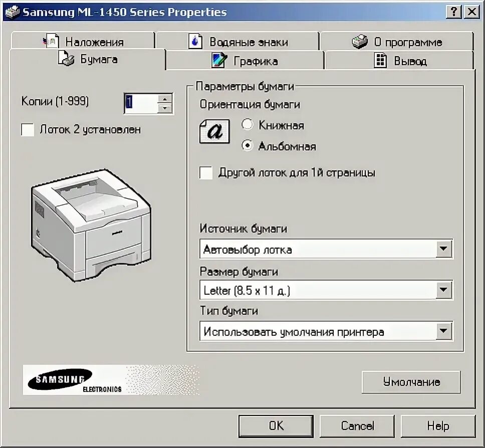Confirm with the OK button
485x448 pixels.
[276, 426]
